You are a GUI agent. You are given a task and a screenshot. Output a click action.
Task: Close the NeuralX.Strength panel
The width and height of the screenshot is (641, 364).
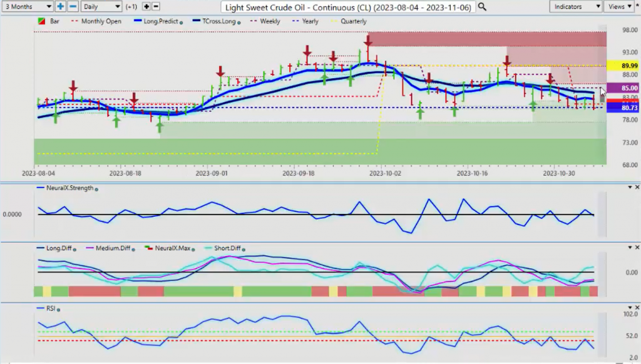[x=637, y=187]
